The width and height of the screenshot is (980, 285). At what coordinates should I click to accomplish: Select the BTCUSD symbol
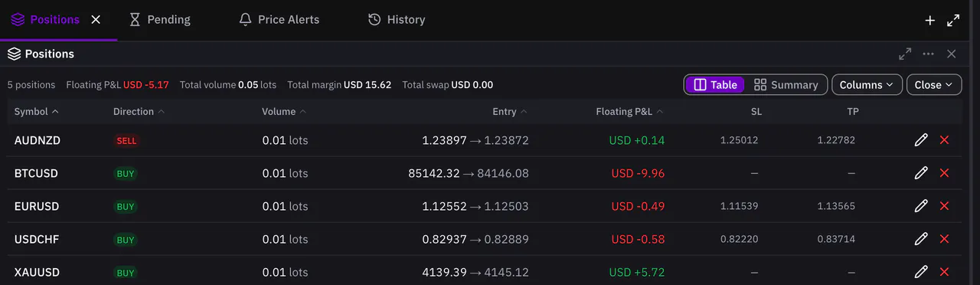pos(36,173)
